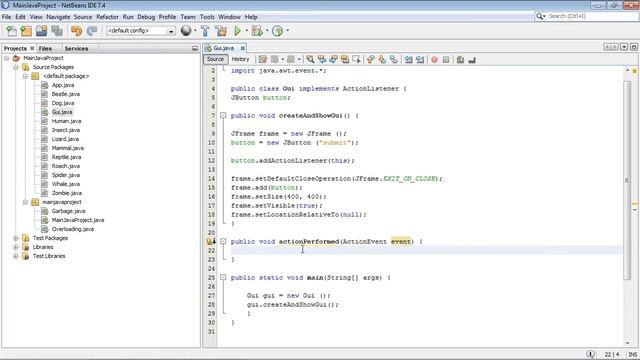Click the Uncomment icon in editor toolbar
Viewport: 640px width, 360px height.
coord(472,60)
